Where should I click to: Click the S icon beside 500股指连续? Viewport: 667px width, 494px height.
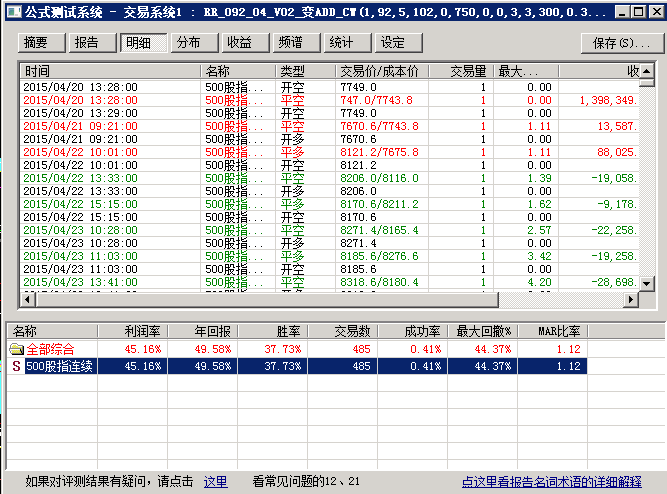tap(17, 367)
